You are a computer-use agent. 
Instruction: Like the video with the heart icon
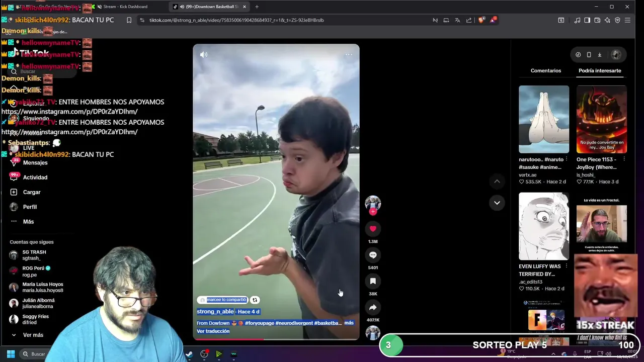[x=373, y=229]
